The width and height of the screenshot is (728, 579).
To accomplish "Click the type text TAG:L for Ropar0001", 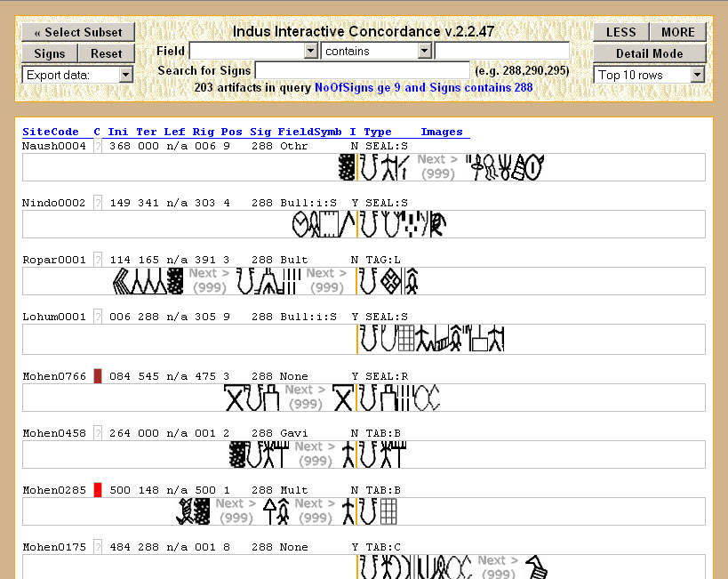I will 383,260.
